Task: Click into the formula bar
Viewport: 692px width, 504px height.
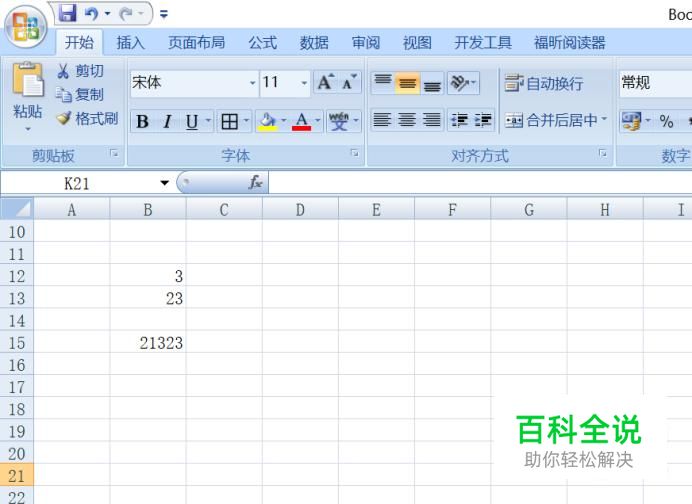Action: (480, 183)
